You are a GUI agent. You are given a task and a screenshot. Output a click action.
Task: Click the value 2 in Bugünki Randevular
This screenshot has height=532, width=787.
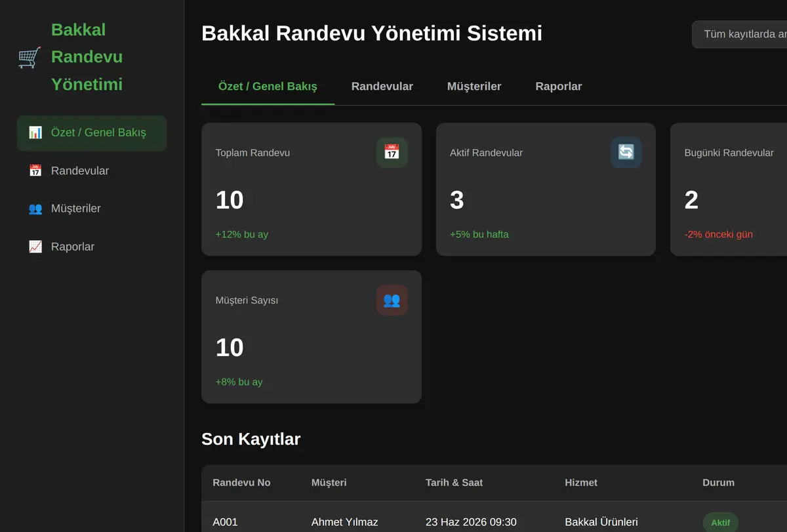(x=691, y=200)
